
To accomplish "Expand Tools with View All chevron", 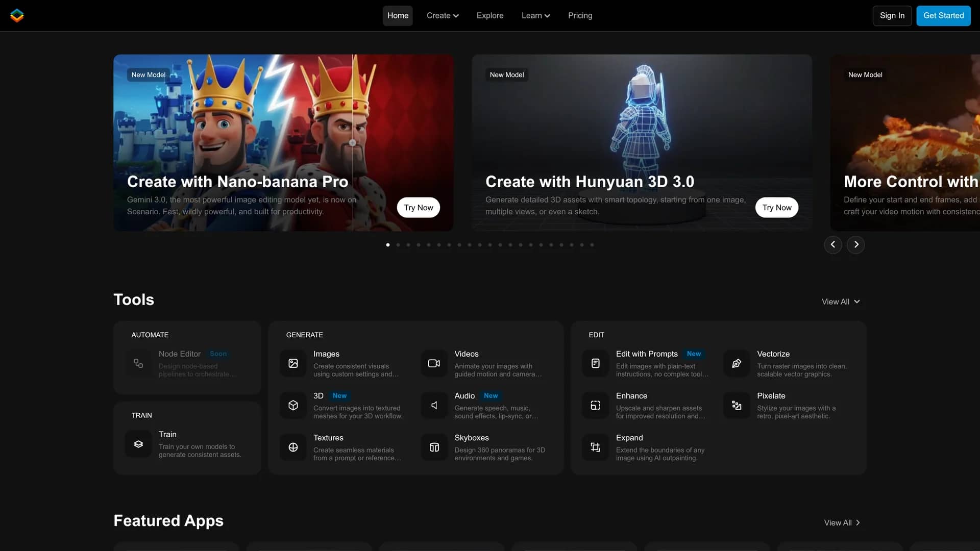I will tap(841, 302).
